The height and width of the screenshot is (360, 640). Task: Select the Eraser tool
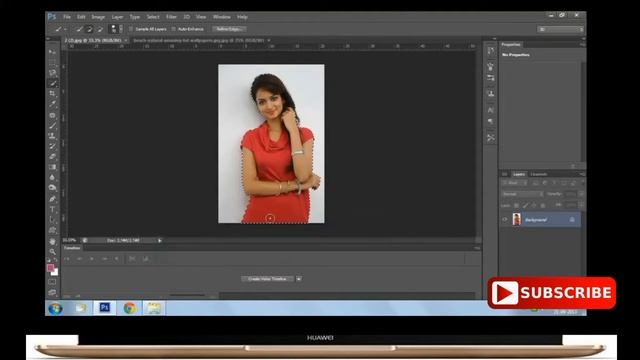tap(52, 157)
